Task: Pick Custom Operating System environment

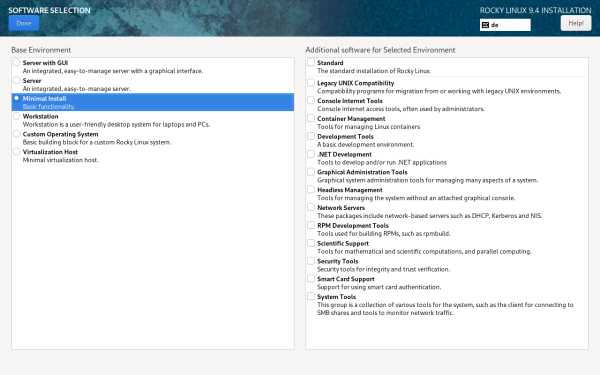Action: 16,134
